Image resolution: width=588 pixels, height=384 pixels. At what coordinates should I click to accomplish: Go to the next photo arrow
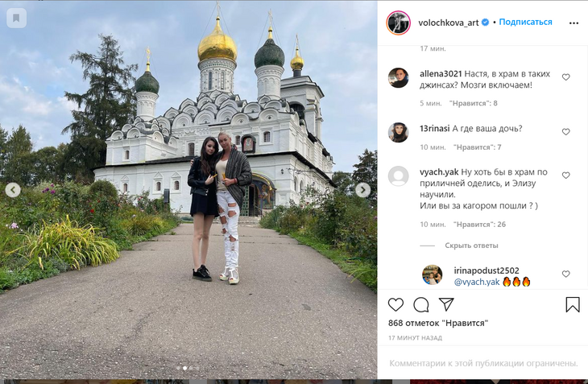362,190
